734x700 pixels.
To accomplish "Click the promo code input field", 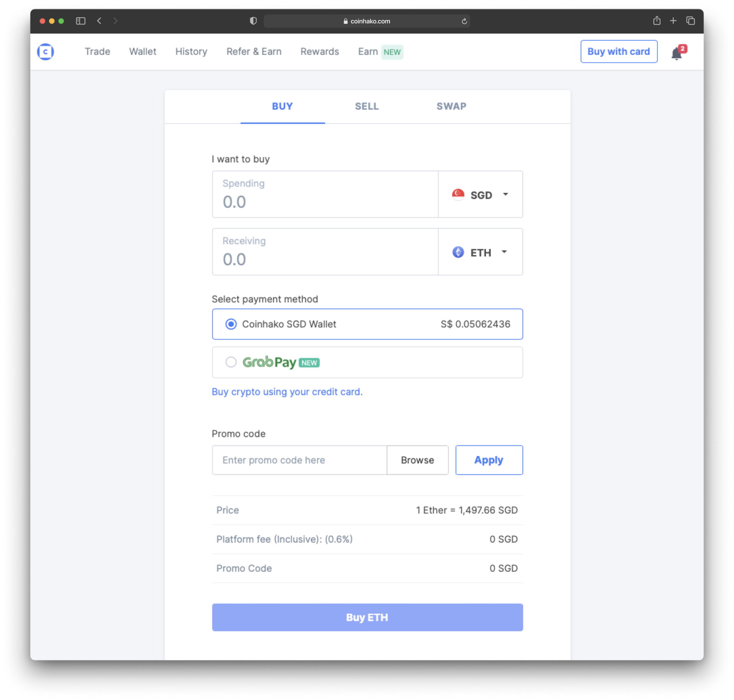I will pos(299,460).
